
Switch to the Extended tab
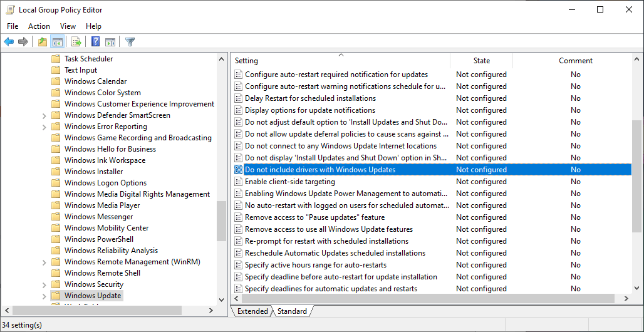[252, 311]
